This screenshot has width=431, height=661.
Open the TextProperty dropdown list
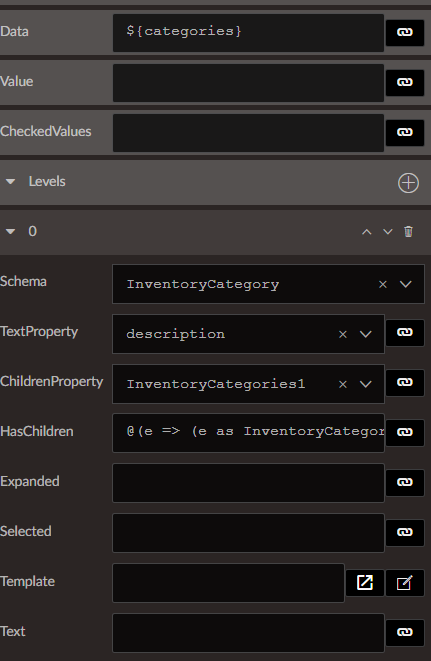366,334
